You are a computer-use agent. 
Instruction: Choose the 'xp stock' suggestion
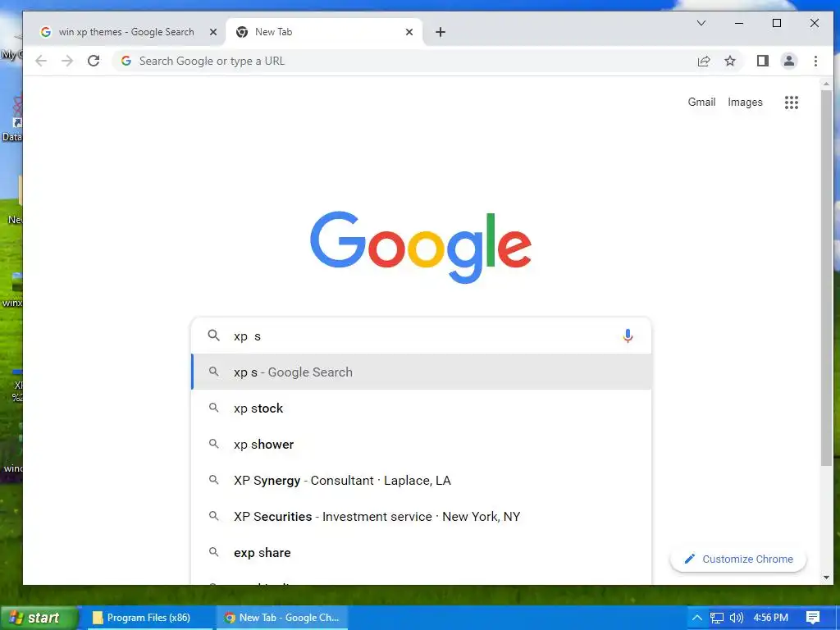tap(422, 409)
